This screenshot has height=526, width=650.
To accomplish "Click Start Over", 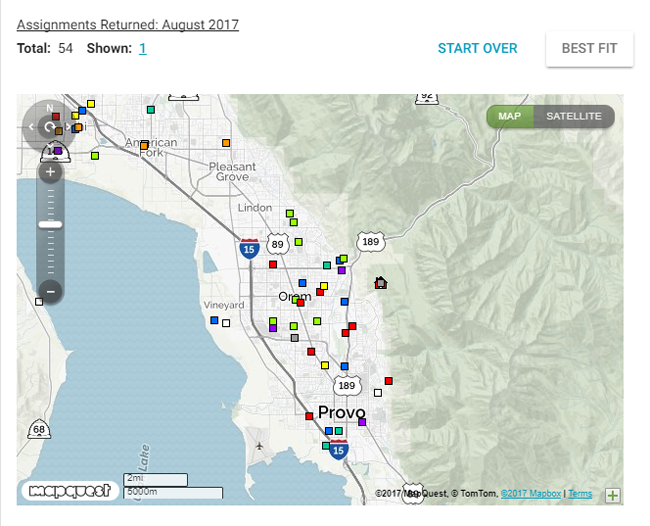I will click(x=478, y=48).
